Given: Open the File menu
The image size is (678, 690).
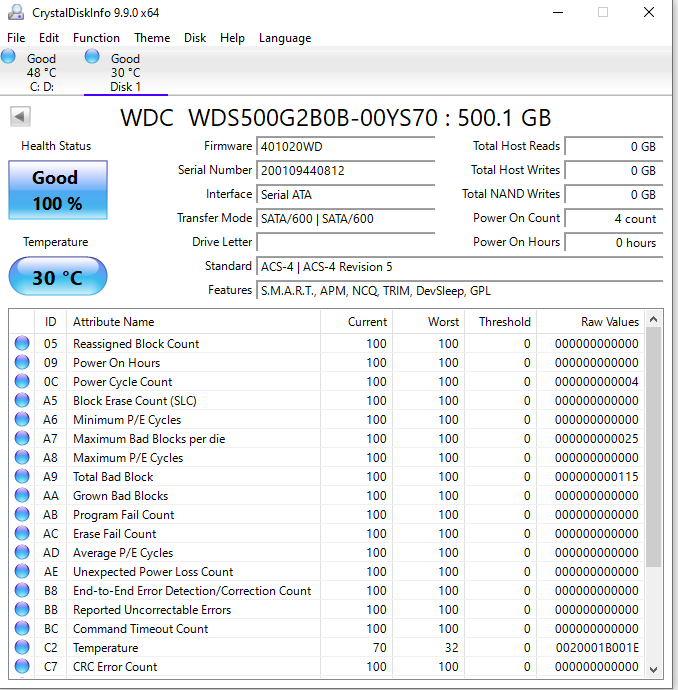Looking at the screenshot, I should [16, 38].
